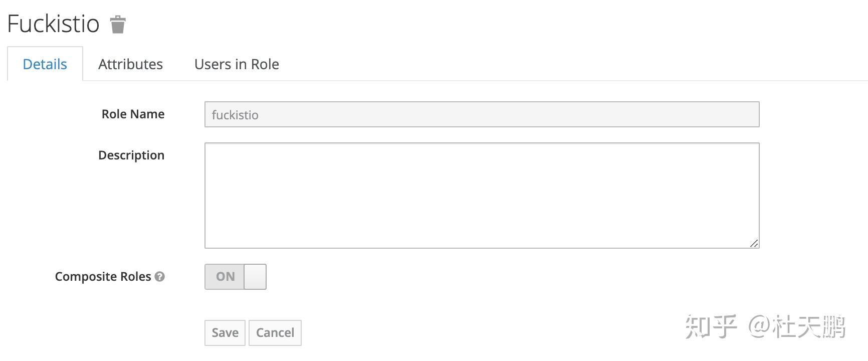The height and width of the screenshot is (361, 868).
Task: Focus the Role Name field containing fuckistio
Action: click(x=482, y=114)
